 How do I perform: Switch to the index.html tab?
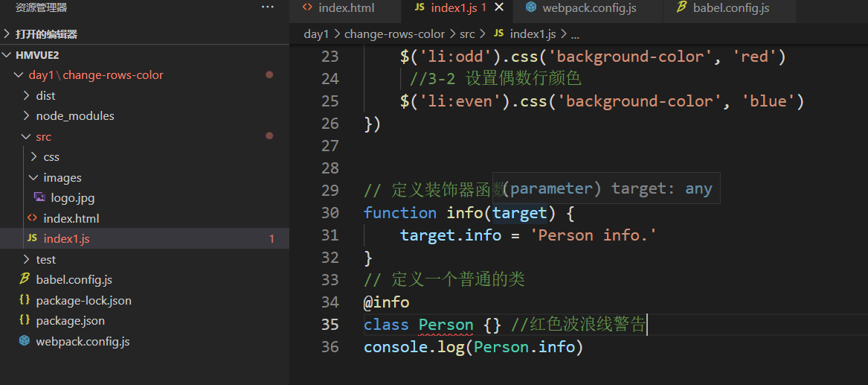pos(345,11)
